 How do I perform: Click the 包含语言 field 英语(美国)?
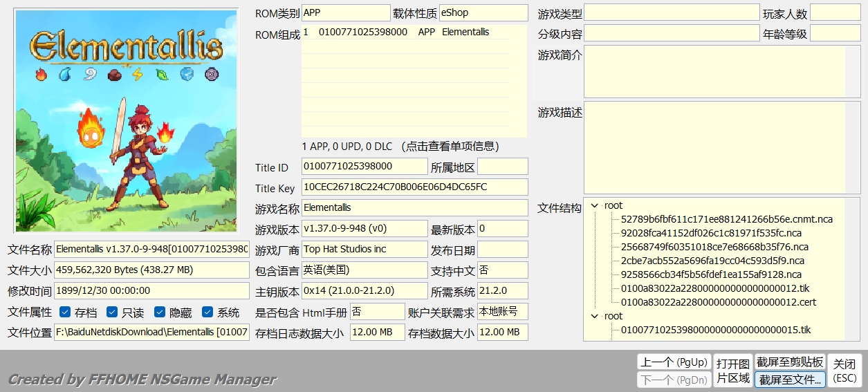364,270
